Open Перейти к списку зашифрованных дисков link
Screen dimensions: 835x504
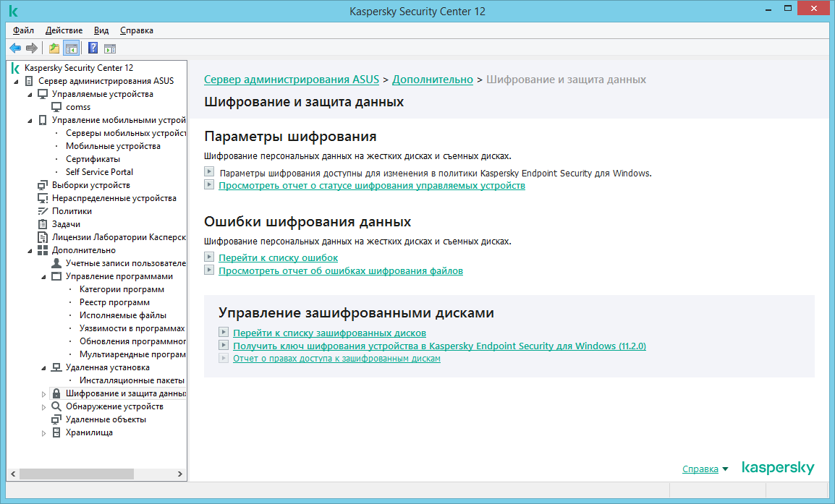point(330,333)
